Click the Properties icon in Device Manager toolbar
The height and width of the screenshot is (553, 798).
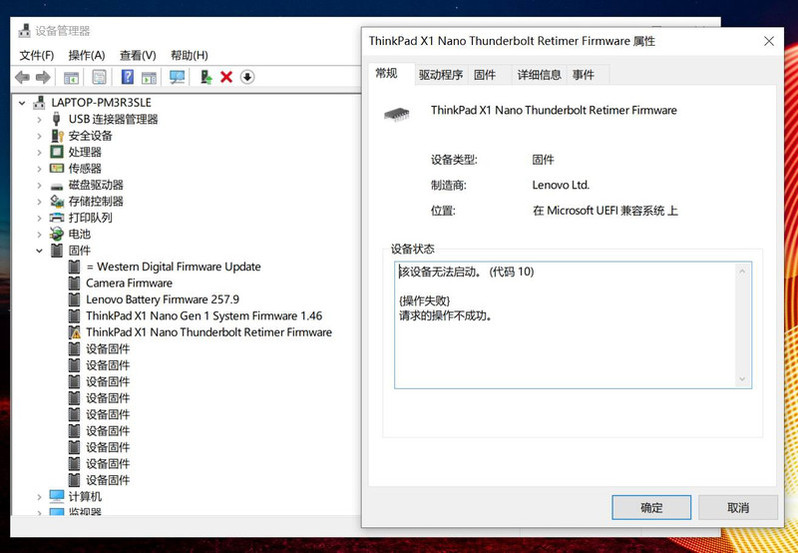click(x=99, y=77)
